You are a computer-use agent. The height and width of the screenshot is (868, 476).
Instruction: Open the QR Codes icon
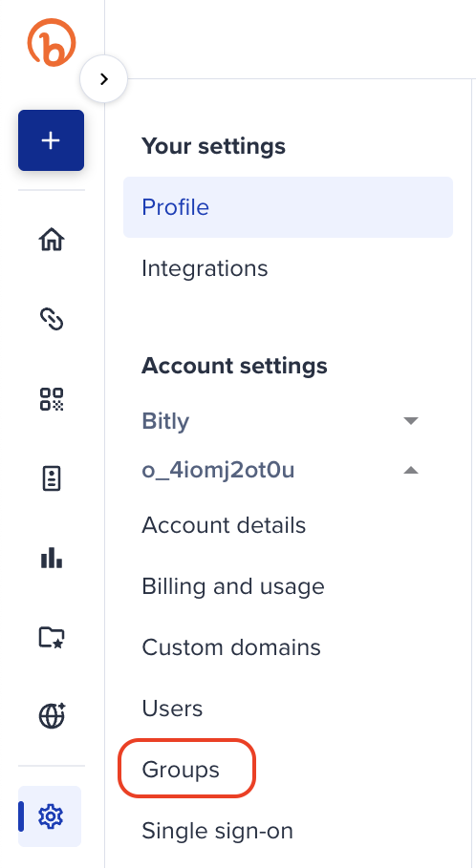coord(52,399)
